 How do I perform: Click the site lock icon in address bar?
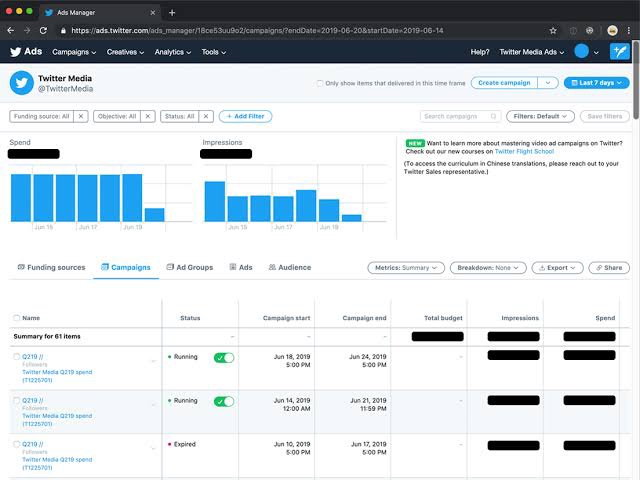63,31
